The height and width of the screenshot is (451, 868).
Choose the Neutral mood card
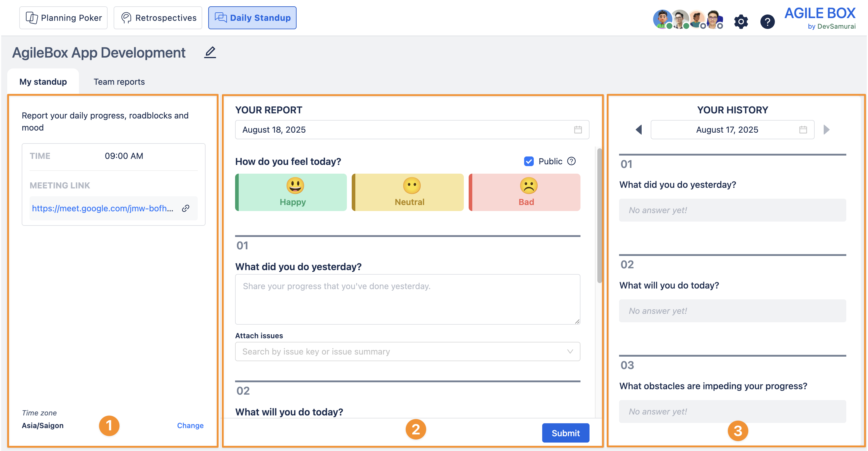pos(408,192)
